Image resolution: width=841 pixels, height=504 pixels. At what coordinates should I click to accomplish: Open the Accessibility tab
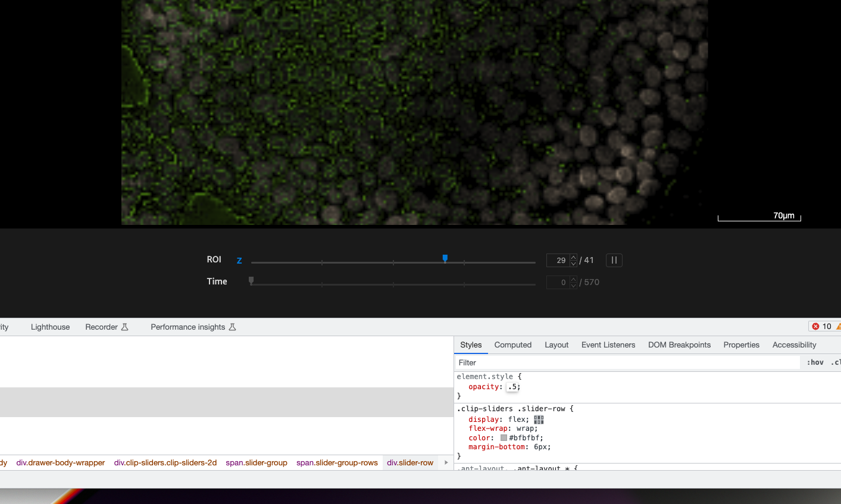pyautogui.click(x=794, y=345)
